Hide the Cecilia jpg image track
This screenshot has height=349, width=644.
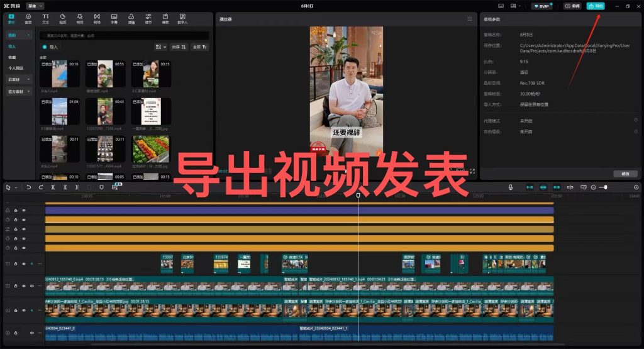pyautogui.click(x=24, y=311)
